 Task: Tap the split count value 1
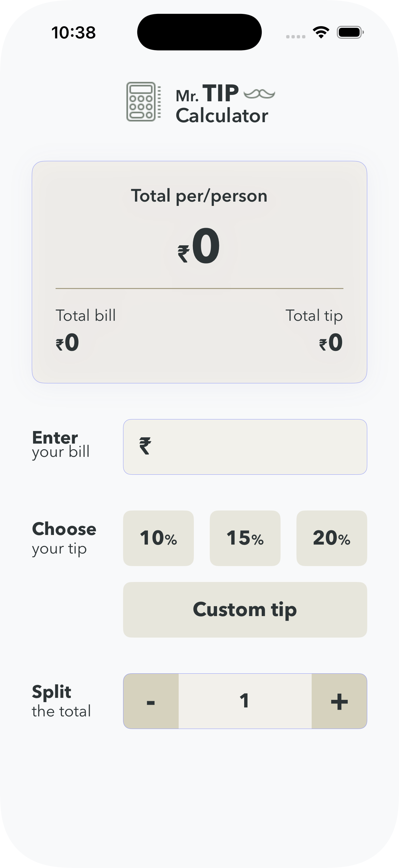245,701
